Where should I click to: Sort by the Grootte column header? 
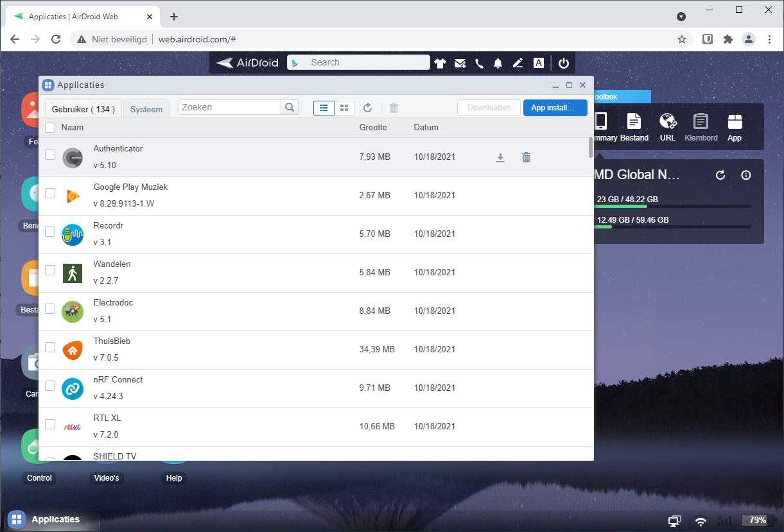[373, 128]
